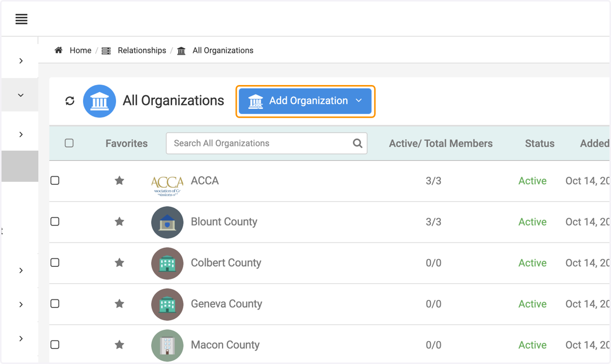
Task: Open the Add Organization dropdown arrow
Action: [x=358, y=101]
